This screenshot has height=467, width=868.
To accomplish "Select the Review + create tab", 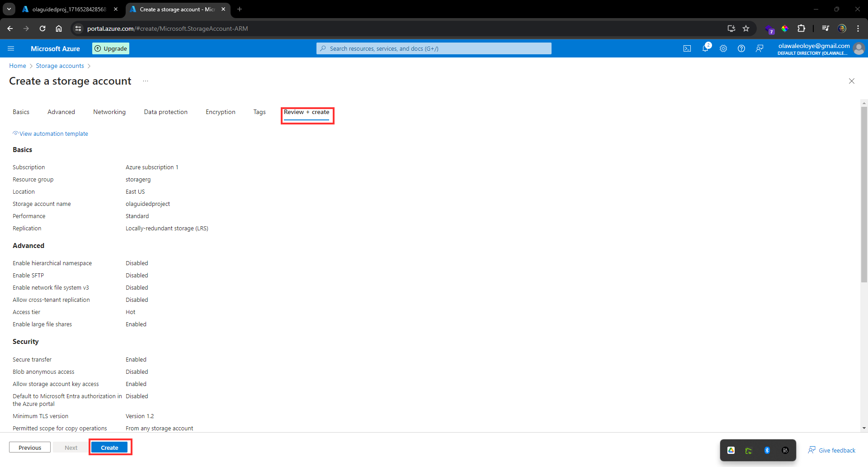I will (x=307, y=112).
